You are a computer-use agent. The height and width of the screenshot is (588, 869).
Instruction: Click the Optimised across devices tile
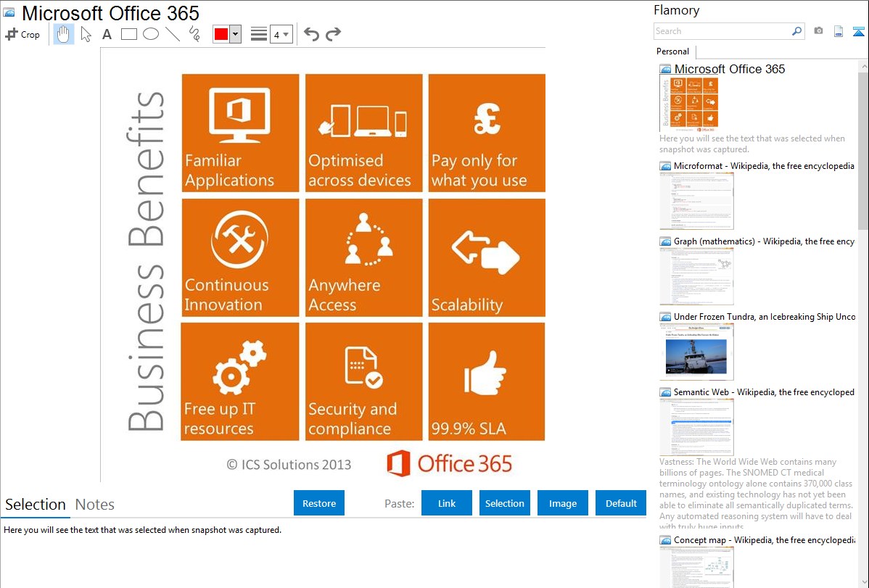coord(363,133)
